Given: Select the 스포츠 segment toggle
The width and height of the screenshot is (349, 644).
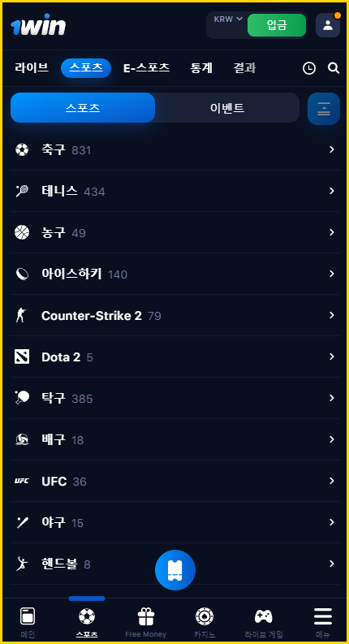Looking at the screenshot, I should [x=83, y=108].
